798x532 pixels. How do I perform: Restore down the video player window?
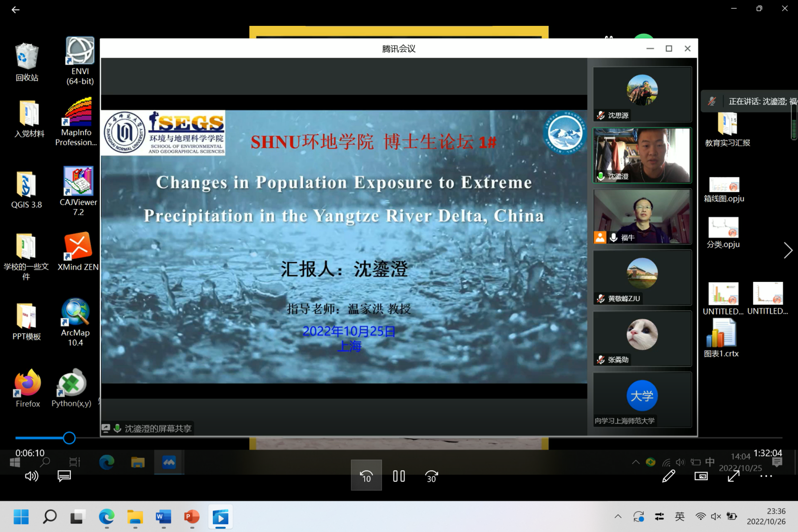[759, 9]
